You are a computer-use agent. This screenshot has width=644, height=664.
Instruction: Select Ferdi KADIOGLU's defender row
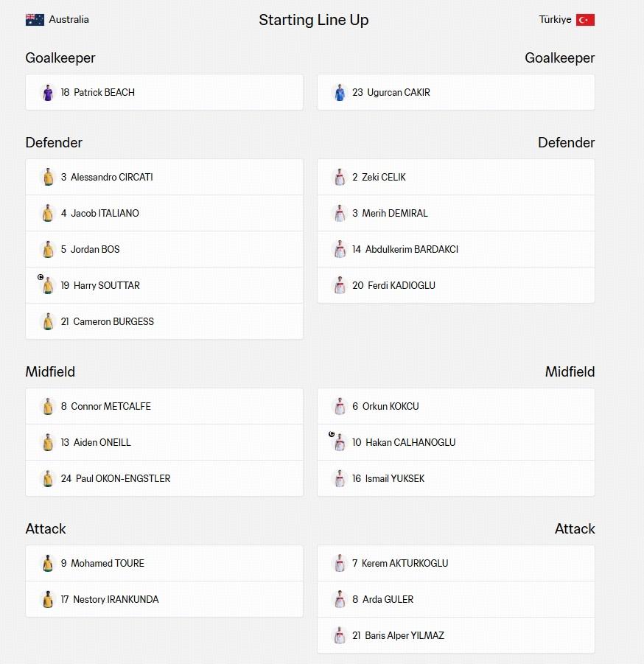[456, 285]
